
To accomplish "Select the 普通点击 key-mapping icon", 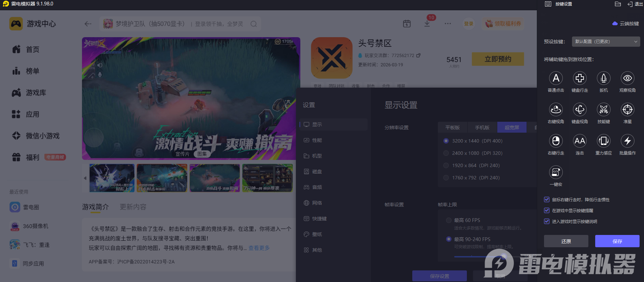I will (x=556, y=78).
